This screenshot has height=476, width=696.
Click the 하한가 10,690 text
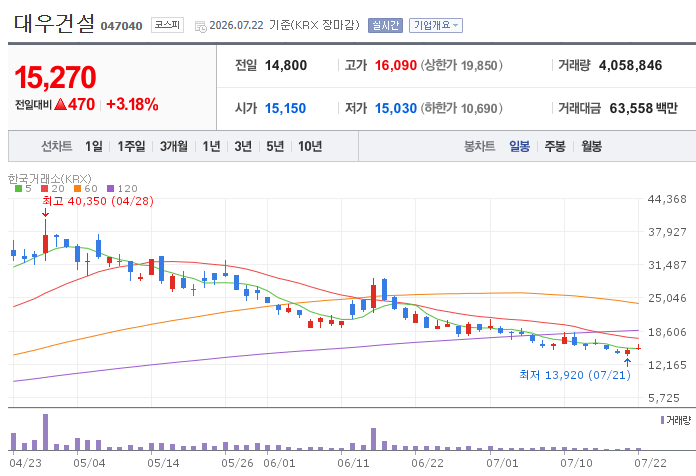[462, 108]
